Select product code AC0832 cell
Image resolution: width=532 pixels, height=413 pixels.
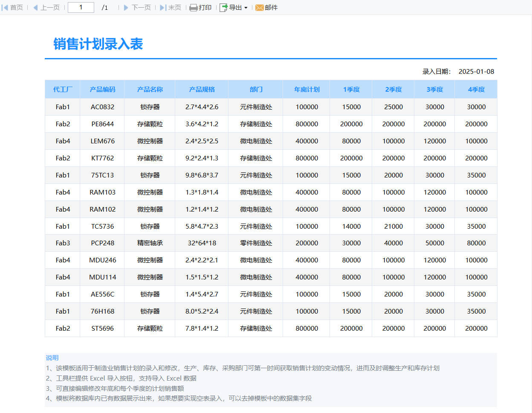click(102, 107)
